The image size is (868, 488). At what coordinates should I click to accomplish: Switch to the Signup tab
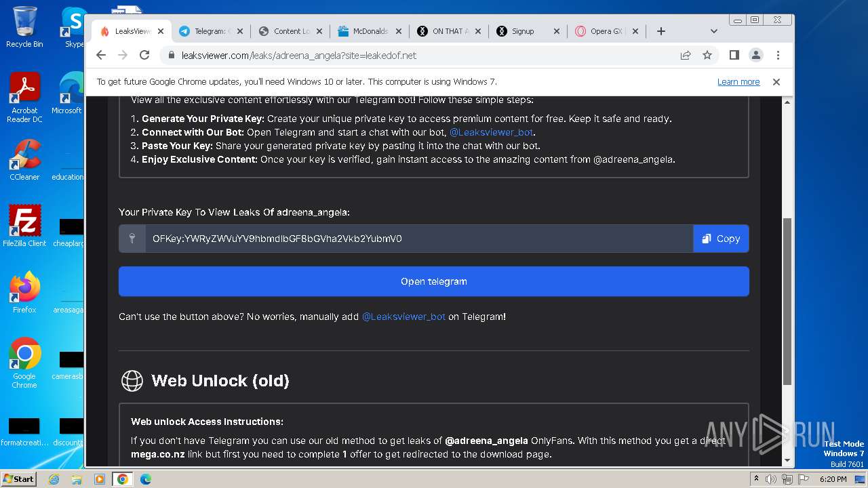click(528, 31)
